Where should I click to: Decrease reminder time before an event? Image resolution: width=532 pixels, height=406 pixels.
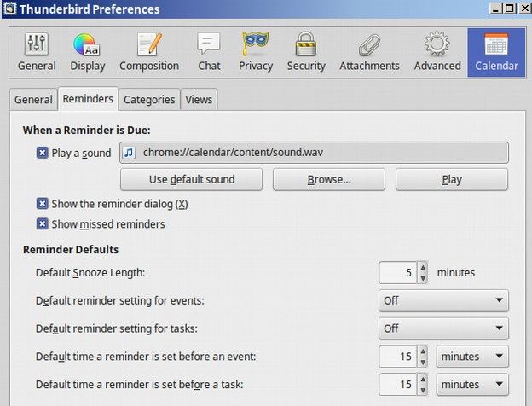[423, 362]
